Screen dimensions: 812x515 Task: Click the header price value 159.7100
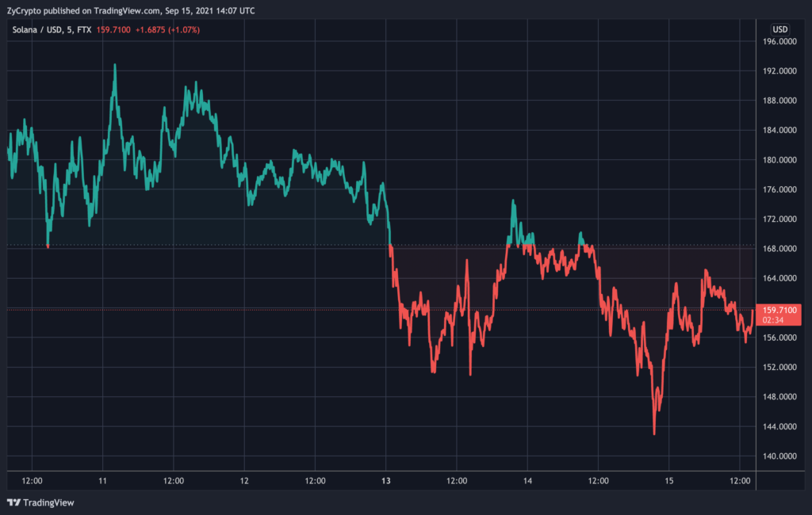point(113,30)
